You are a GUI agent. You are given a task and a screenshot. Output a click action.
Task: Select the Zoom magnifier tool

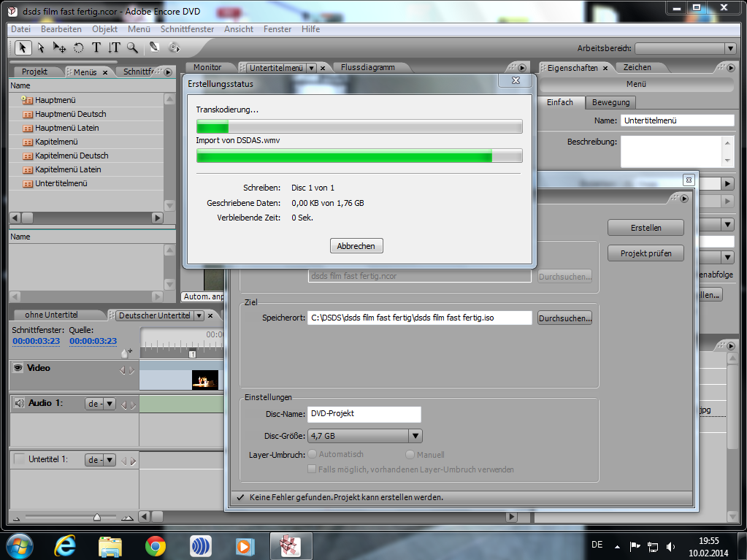point(132,47)
